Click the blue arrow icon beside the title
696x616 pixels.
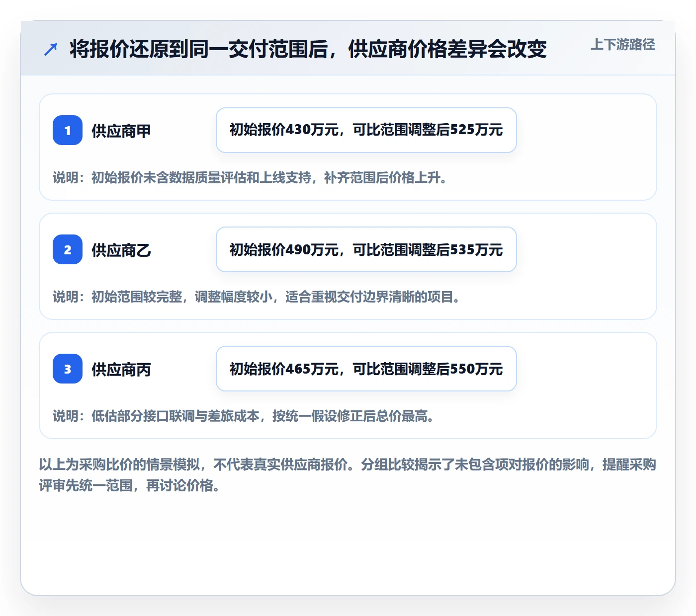click(51, 49)
